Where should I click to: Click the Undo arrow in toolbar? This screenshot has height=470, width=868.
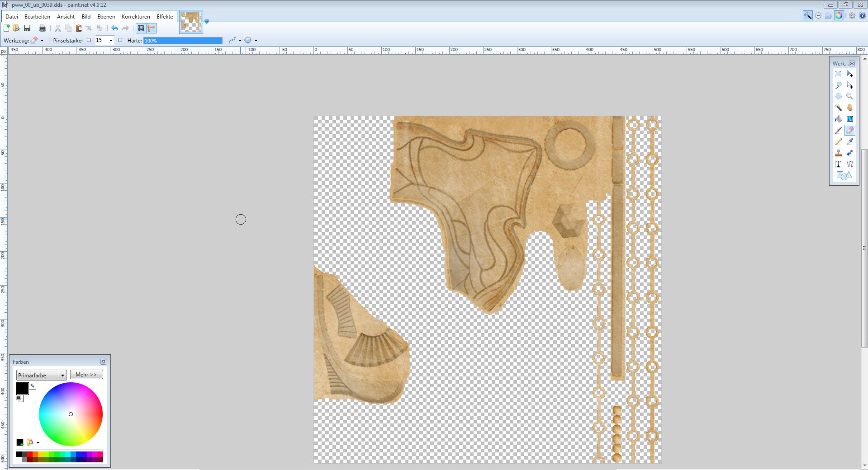(x=114, y=28)
